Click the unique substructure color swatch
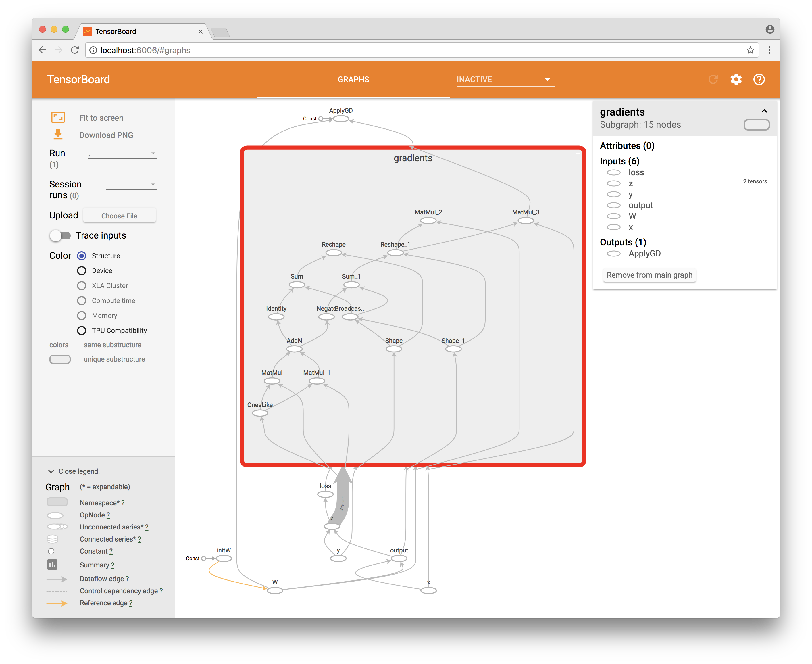 click(x=60, y=360)
